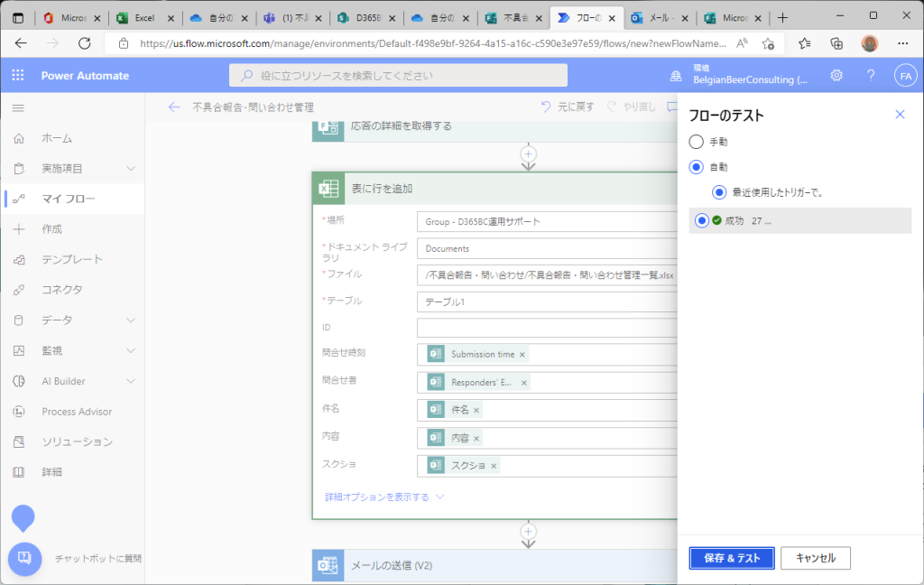Select the 手動 radio option
Image resolution: width=924 pixels, height=585 pixels.
[x=696, y=142]
